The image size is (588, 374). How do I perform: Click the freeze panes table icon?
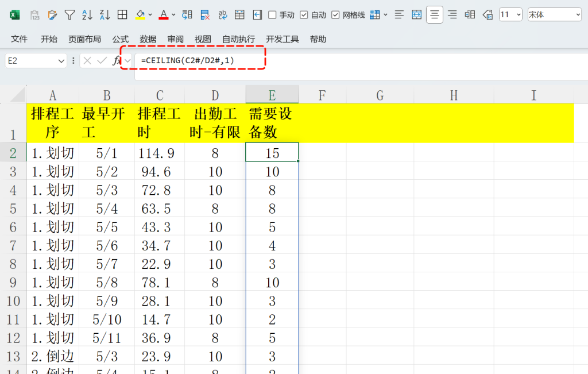click(x=239, y=15)
